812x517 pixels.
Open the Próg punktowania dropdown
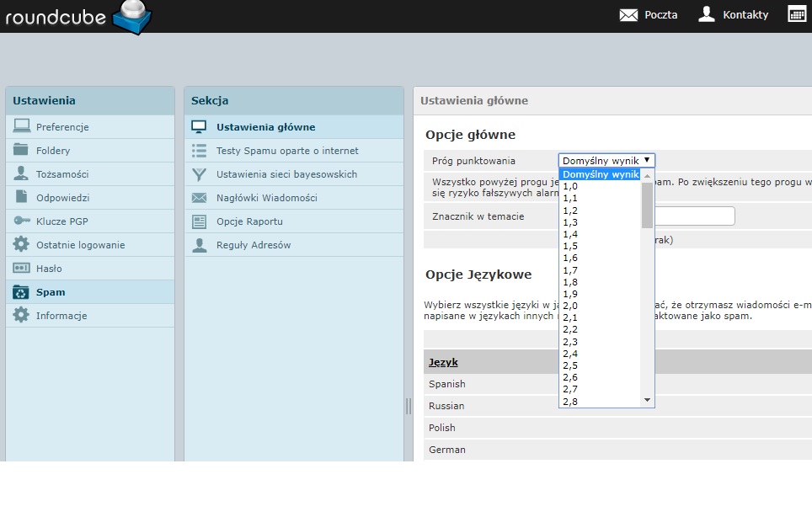click(606, 160)
